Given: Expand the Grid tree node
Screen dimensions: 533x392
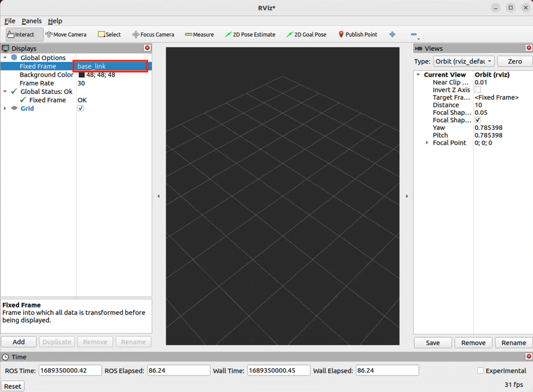Looking at the screenshot, I should point(5,108).
